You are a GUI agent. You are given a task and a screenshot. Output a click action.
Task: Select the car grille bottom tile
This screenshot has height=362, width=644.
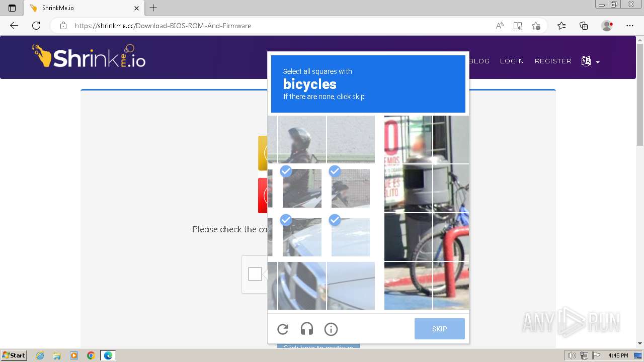point(302,286)
